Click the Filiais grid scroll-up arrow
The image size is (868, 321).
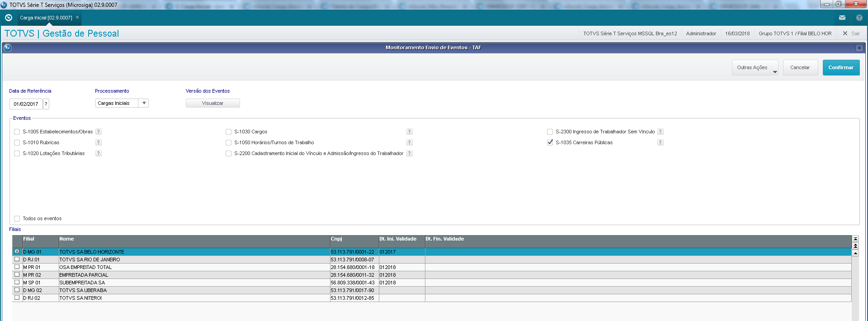(855, 253)
